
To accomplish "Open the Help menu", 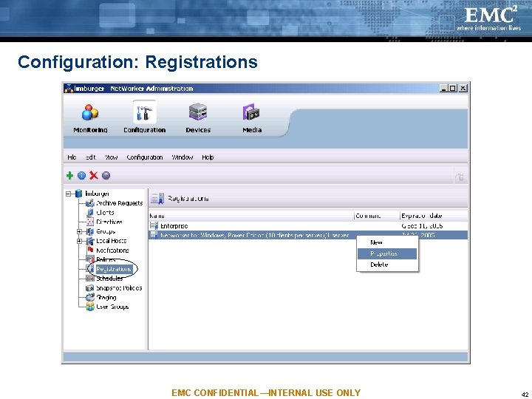I will (208, 157).
